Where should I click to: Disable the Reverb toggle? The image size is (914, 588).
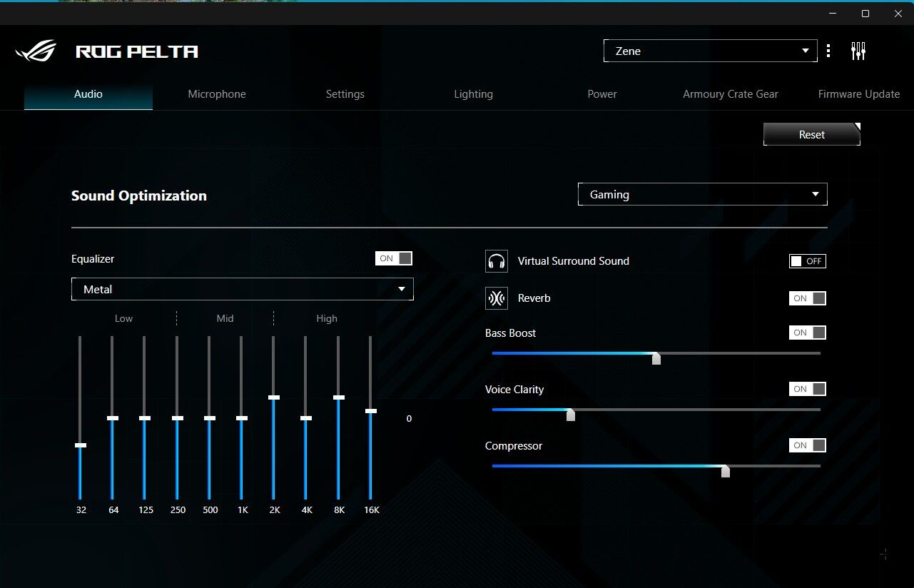[x=808, y=298]
